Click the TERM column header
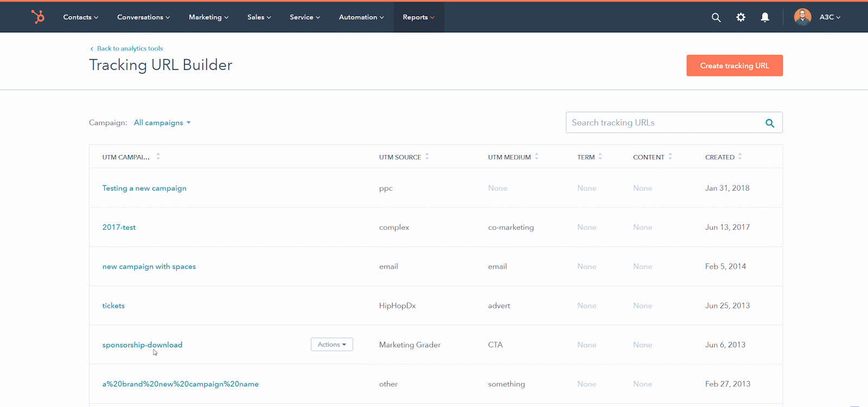 pyautogui.click(x=586, y=157)
